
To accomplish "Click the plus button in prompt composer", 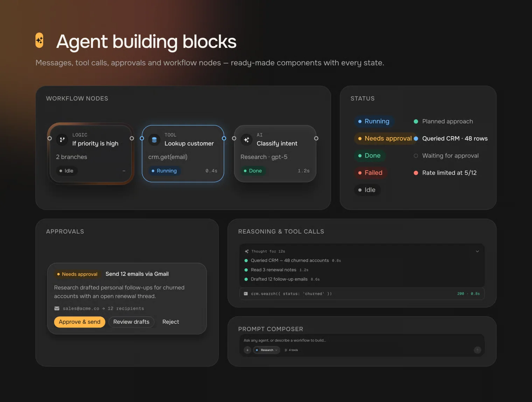I will pos(247,350).
